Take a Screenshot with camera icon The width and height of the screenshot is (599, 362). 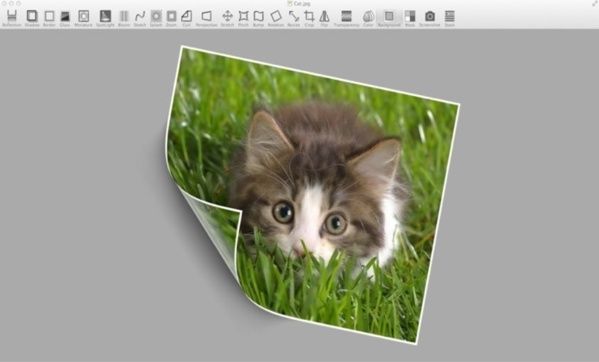coord(430,18)
